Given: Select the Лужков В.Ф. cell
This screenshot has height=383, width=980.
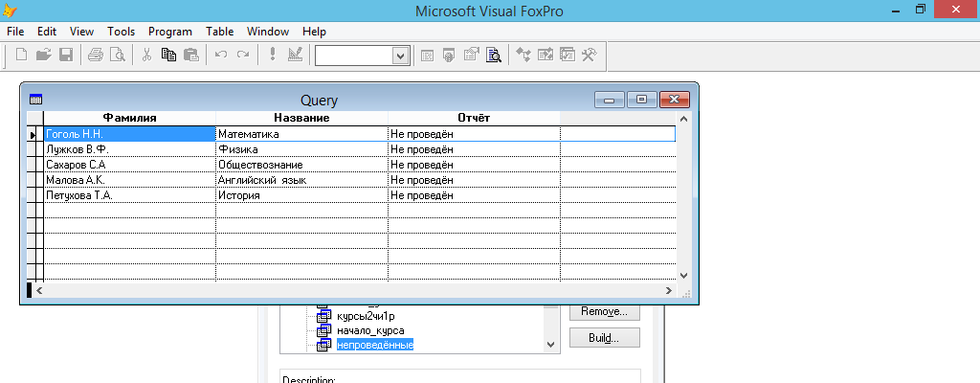Looking at the screenshot, I should pyautogui.click(x=130, y=149).
